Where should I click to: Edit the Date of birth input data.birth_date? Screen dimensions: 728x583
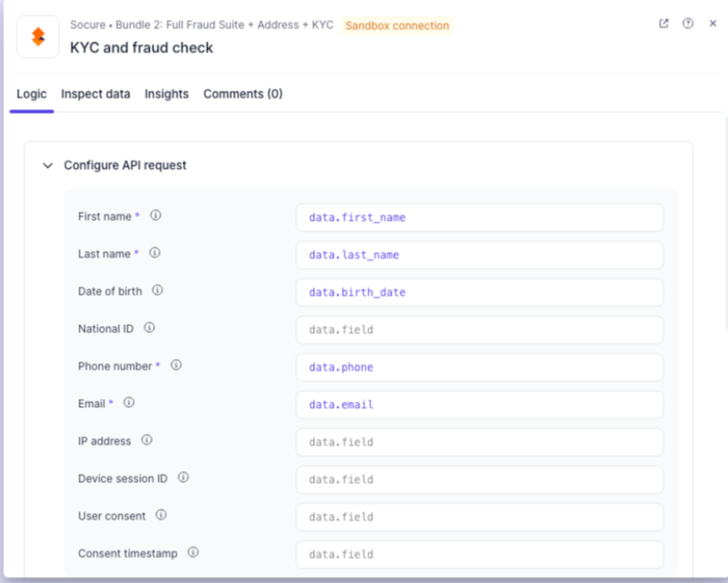[480, 292]
